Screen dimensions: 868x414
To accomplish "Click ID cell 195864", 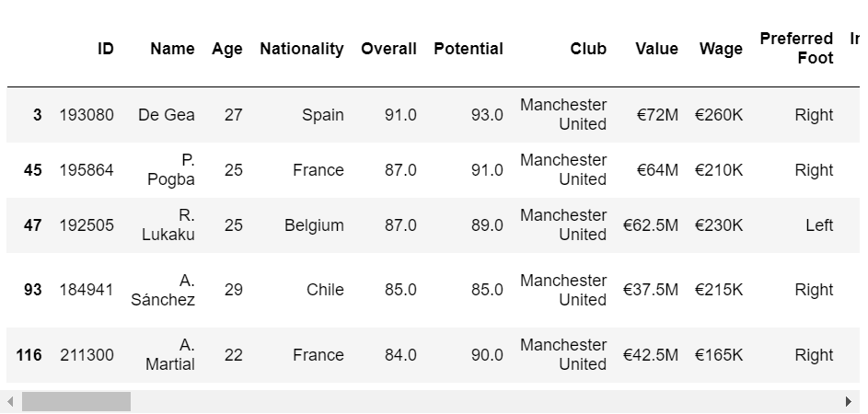I will coord(87,170).
